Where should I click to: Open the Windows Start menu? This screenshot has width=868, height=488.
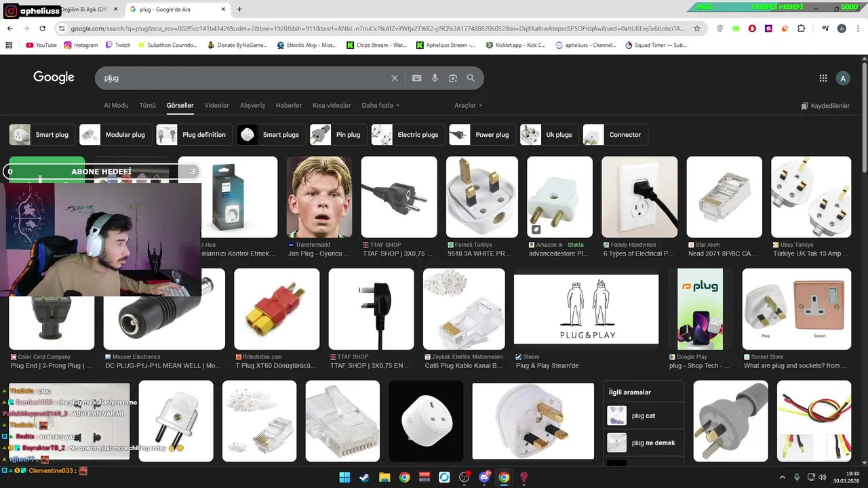[x=344, y=477]
